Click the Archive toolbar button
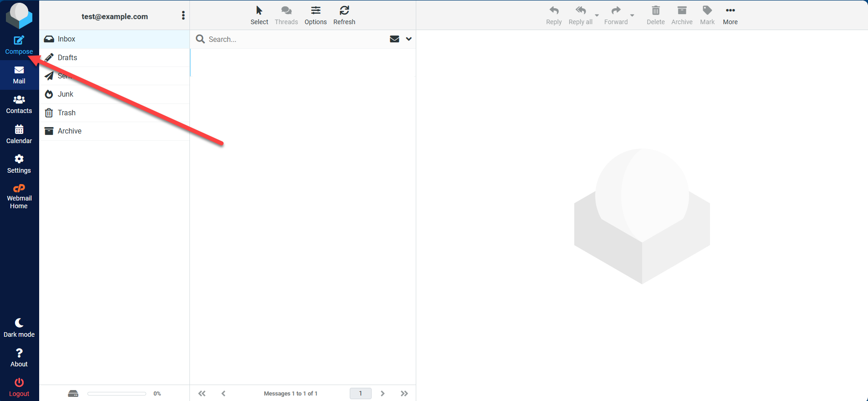868x401 pixels. tap(682, 15)
